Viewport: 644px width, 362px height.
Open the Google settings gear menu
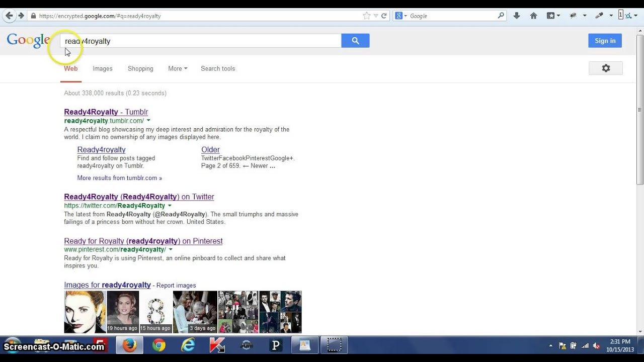tap(606, 68)
